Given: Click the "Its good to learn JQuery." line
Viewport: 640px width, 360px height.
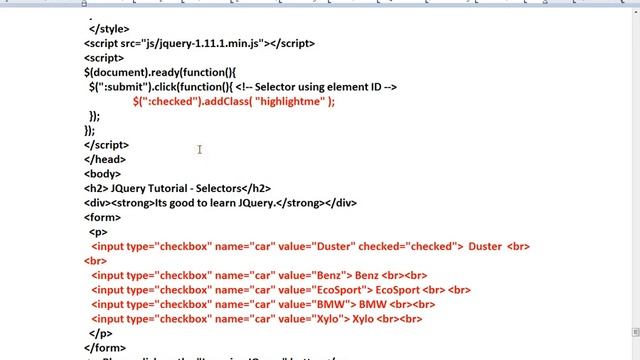Looking at the screenshot, I should [x=220, y=203].
